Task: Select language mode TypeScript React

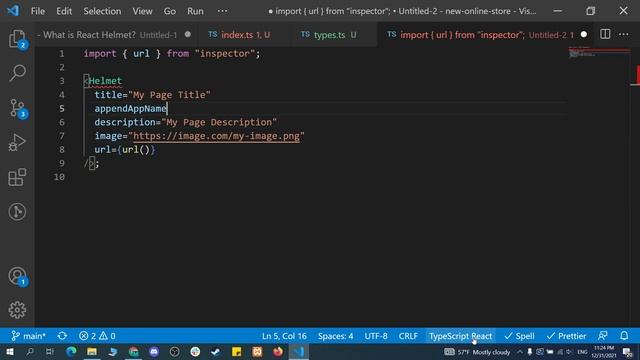Action: (460, 336)
